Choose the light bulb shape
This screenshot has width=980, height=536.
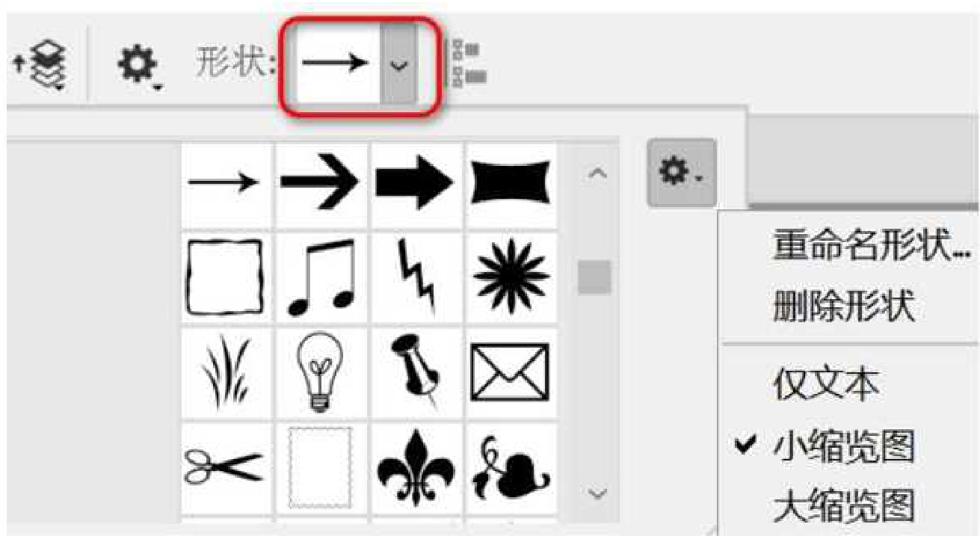[321, 371]
